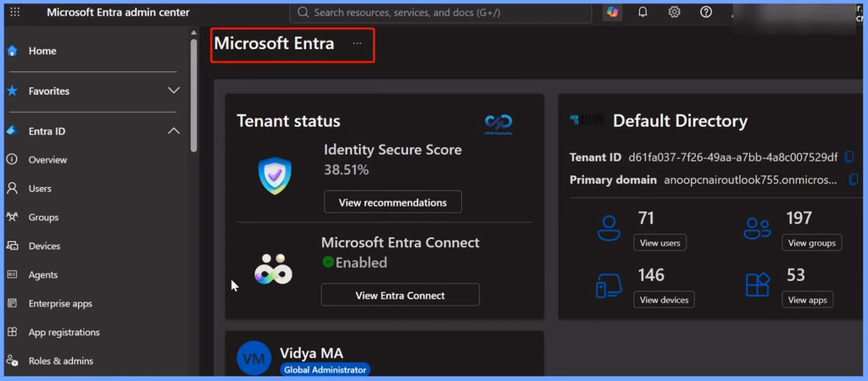Click the user count 71
Image resolution: width=868 pixels, height=381 pixels.
646,218
